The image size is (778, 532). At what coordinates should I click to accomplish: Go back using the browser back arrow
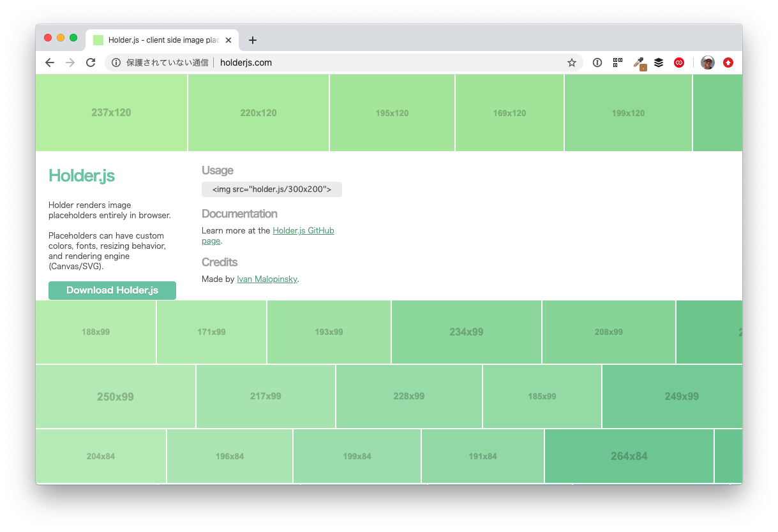pos(50,63)
